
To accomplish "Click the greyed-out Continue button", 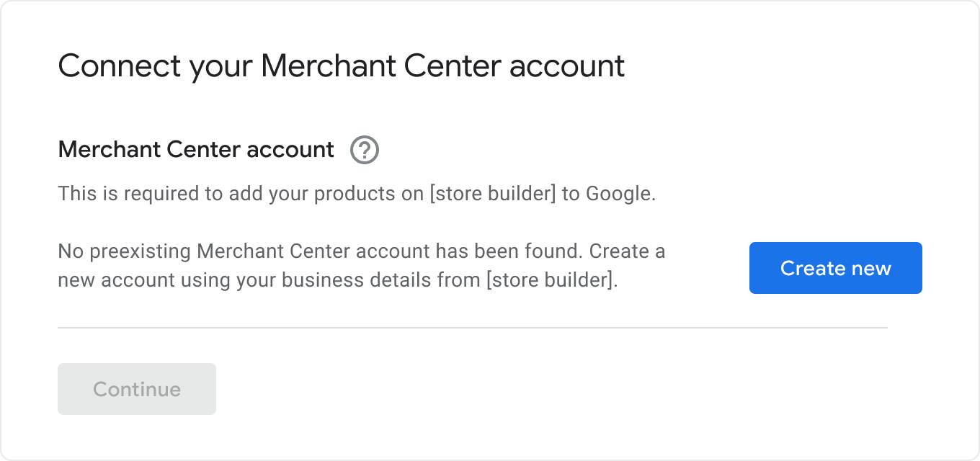I will [x=137, y=389].
